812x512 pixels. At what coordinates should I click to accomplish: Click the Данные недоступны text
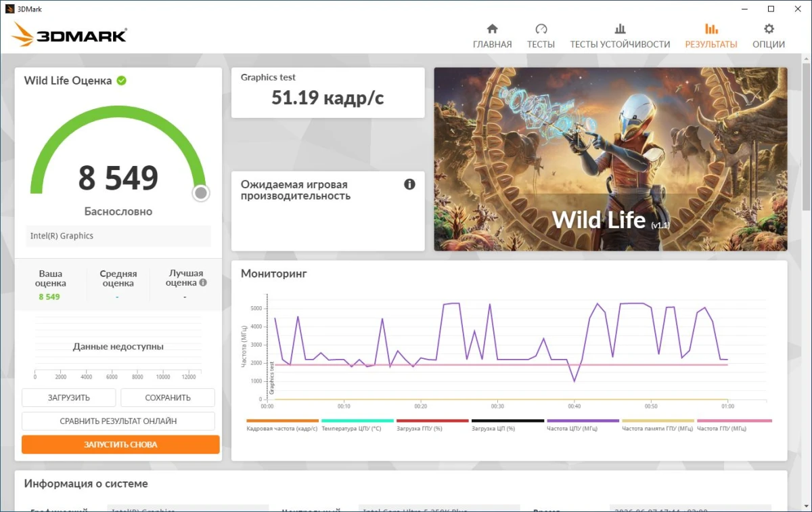click(x=118, y=347)
